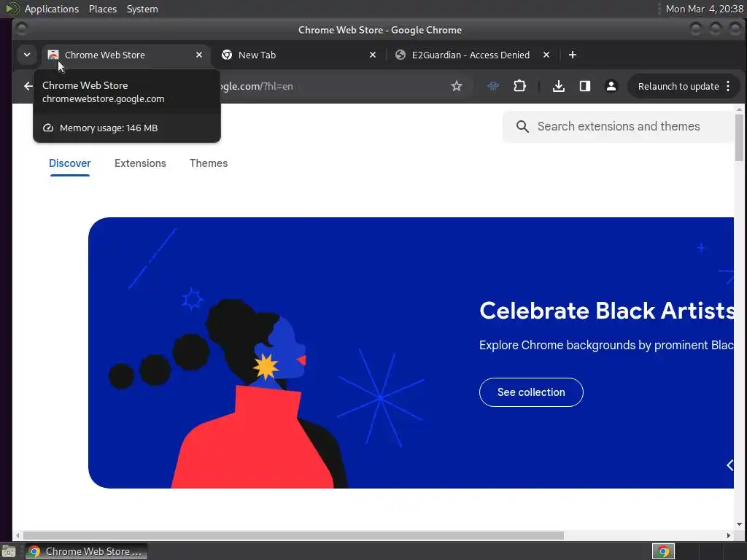The width and height of the screenshot is (747, 560).
Task: Click the magnifier search icon
Action: (x=522, y=126)
